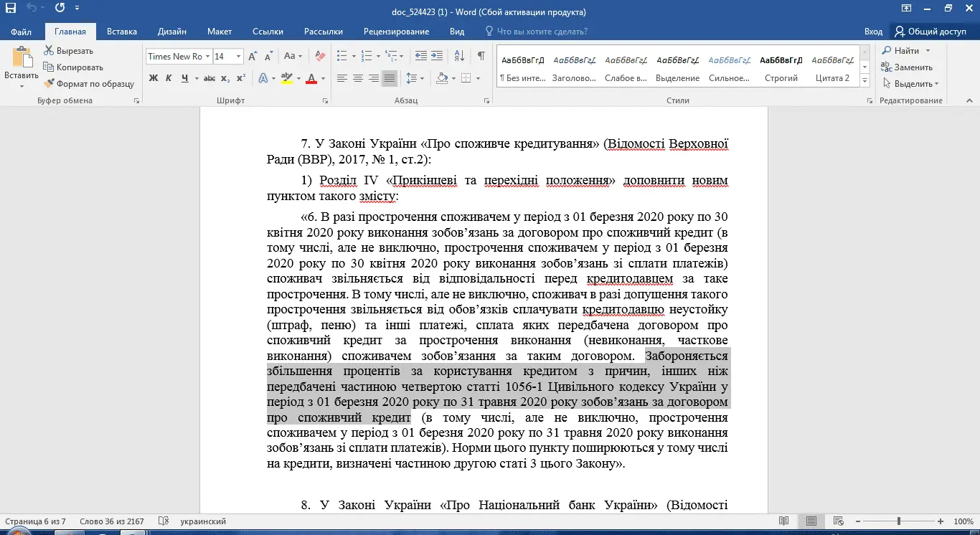980x535 pixels.
Task: Open the Рецензирование ribbon tab
Action: [x=396, y=32]
